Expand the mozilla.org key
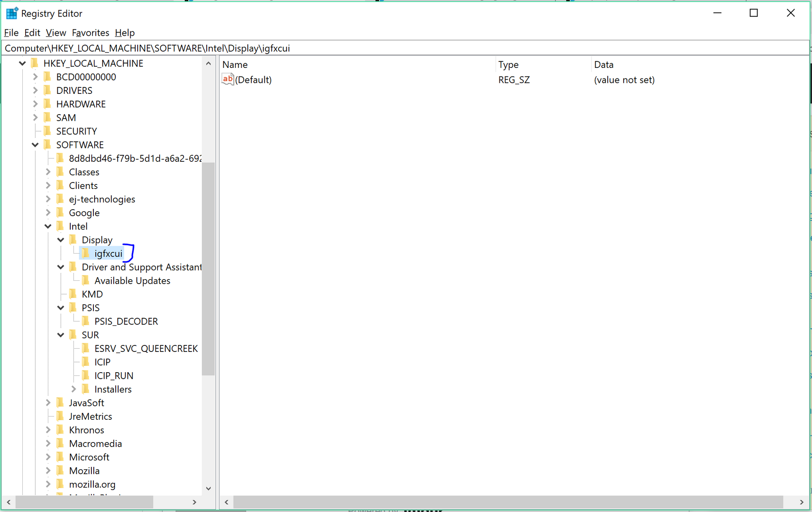 click(x=48, y=484)
